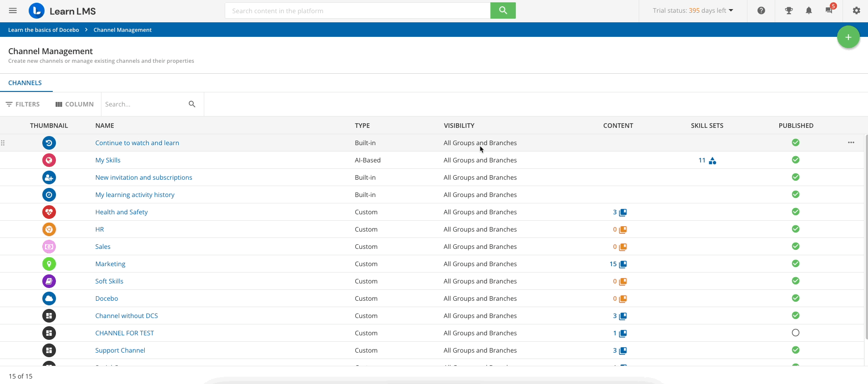Expand the Trial status dropdown
The width and height of the screenshot is (868, 384).
coord(693,10)
